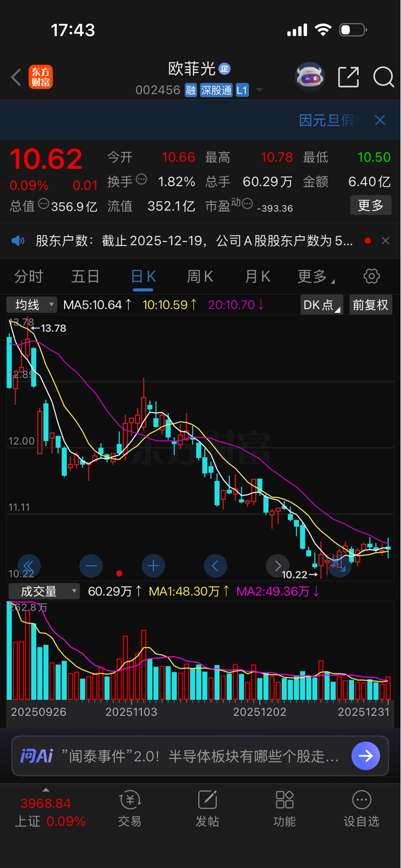
Task: Tap the 金额 6.40亿 value
Action: click(x=369, y=181)
